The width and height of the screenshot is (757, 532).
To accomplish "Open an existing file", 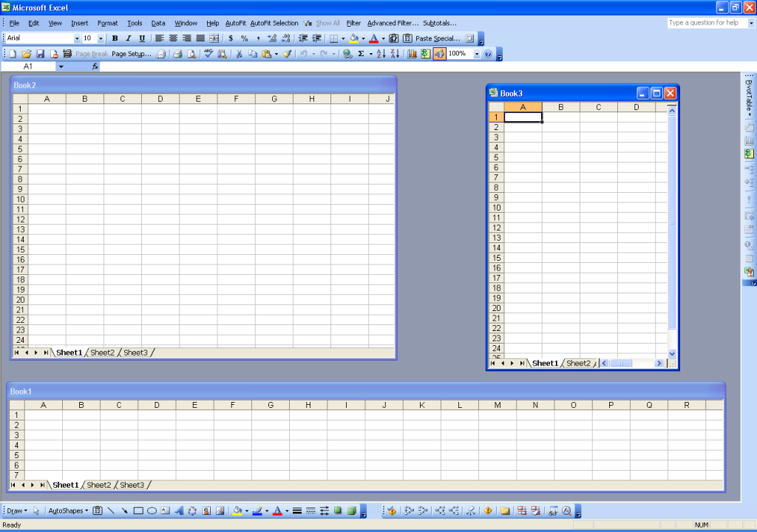I will point(27,54).
